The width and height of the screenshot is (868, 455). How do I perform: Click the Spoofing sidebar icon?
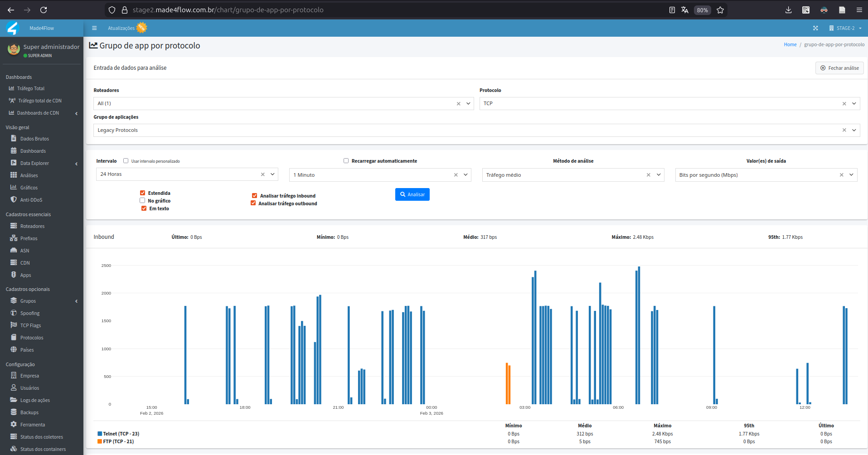pyautogui.click(x=14, y=313)
